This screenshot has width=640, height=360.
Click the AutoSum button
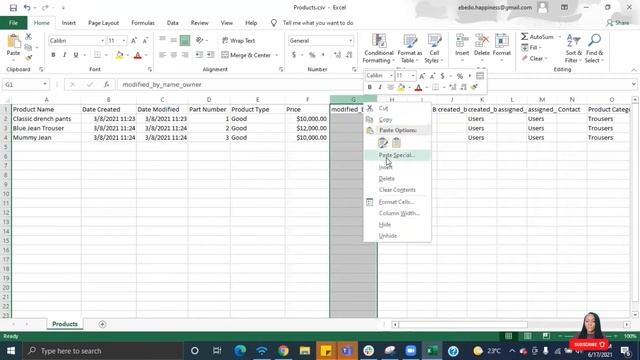(538, 37)
